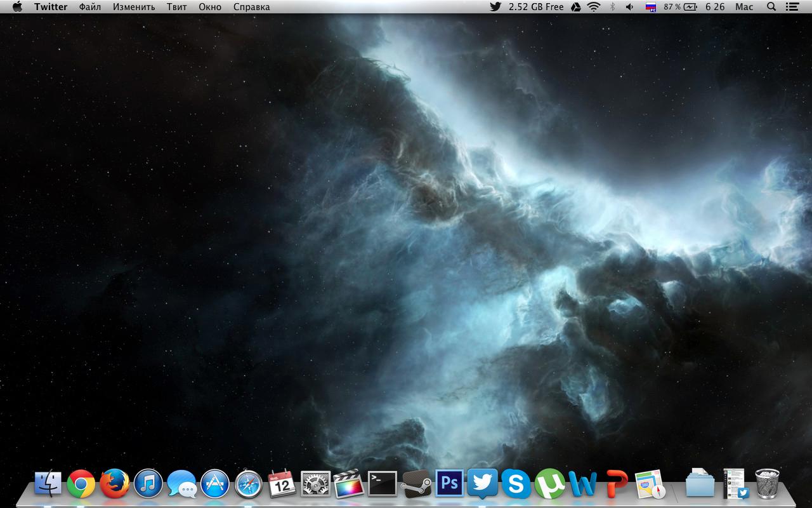Click the Mac user name in menu bar
The height and width of the screenshot is (508, 812).
744,7
